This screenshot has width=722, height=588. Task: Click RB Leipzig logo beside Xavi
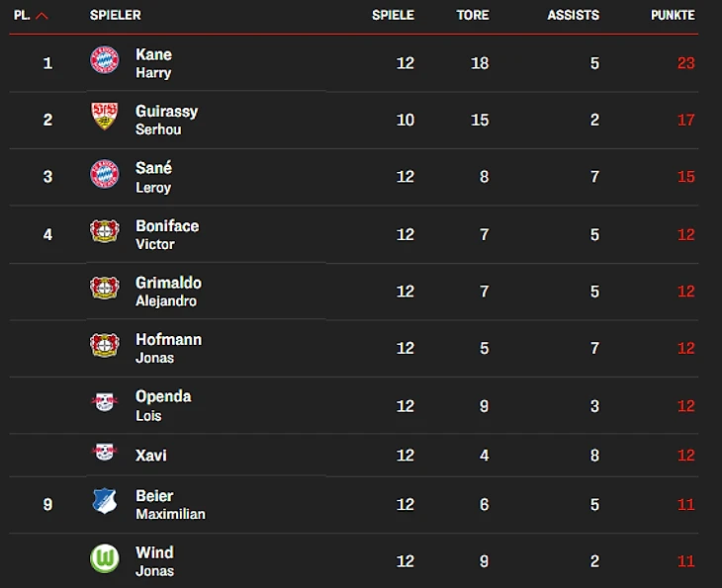pos(104,453)
